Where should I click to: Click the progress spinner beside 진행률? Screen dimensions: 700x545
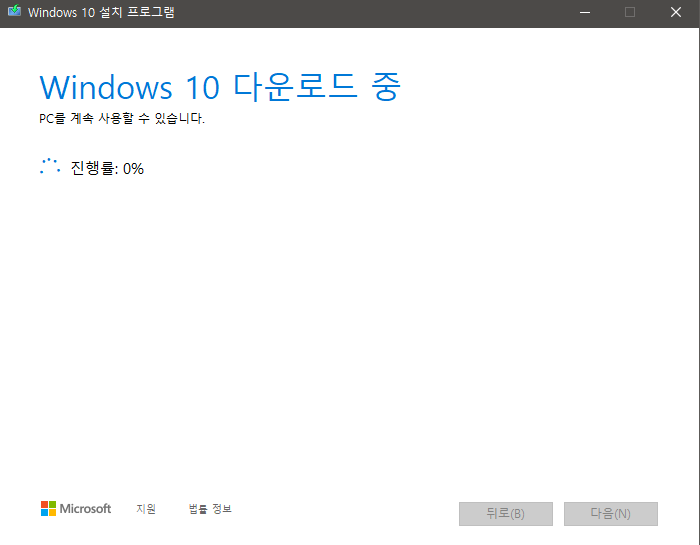pyautogui.click(x=50, y=166)
